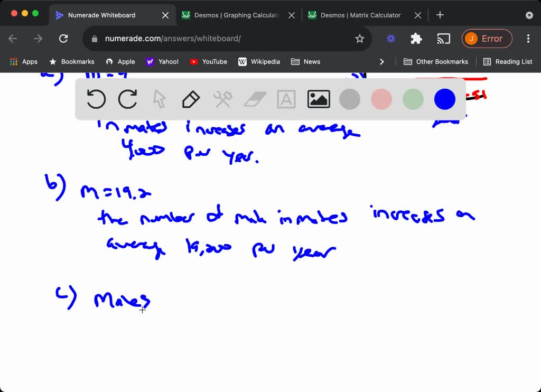Open the tools wrench-hammer option
The width and height of the screenshot is (541, 392).
[x=222, y=99]
